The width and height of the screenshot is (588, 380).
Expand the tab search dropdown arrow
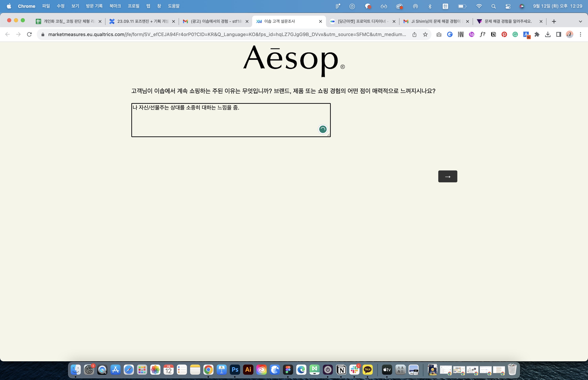(x=580, y=21)
